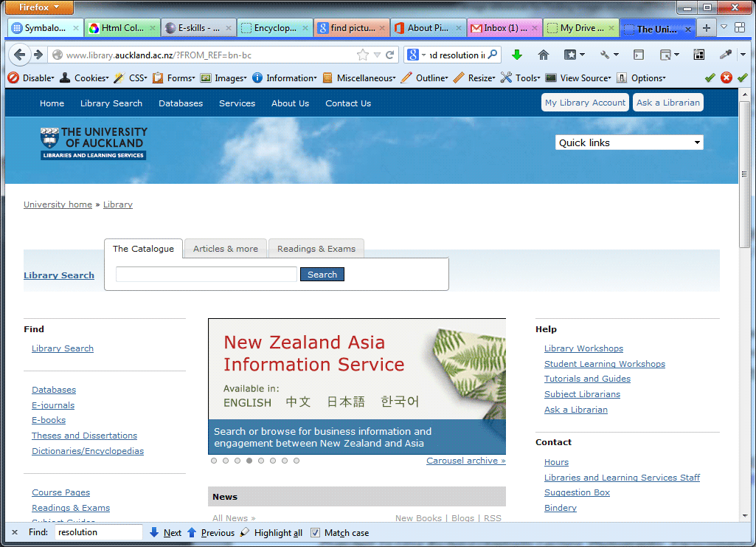The image size is (756, 547).
Task: Open the Google search engine dropdown
Action: coord(417,55)
